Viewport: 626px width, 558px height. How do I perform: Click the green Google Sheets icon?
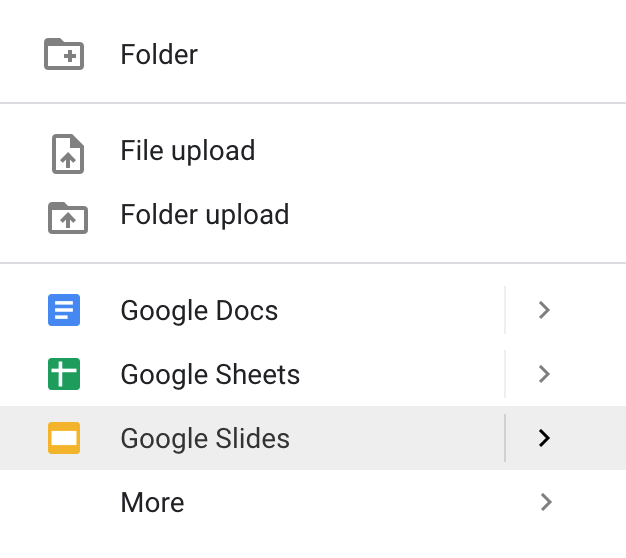pos(64,374)
